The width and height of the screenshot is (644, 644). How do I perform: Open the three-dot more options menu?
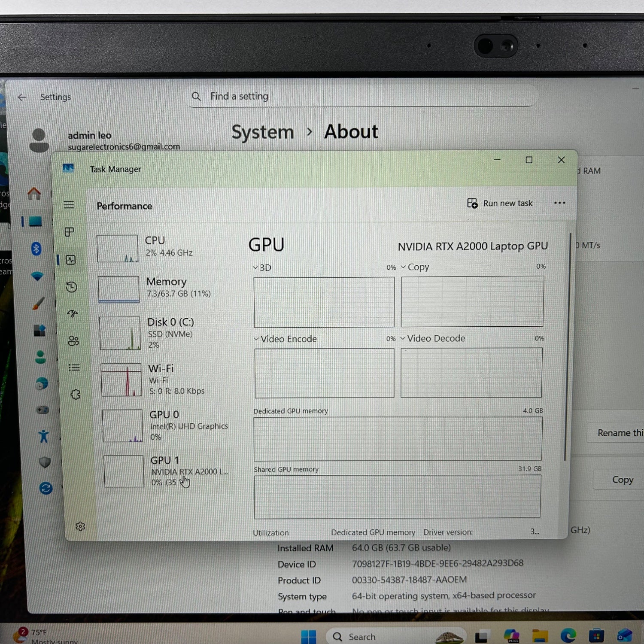coord(559,203)
